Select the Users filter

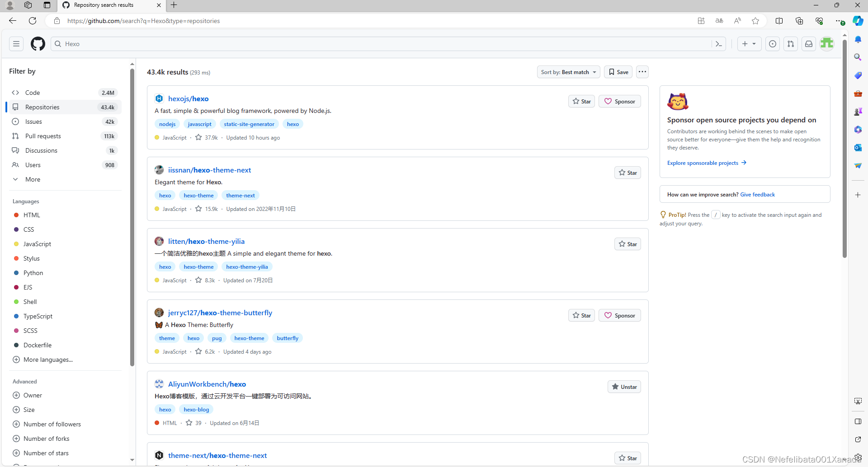(x=65, y=165)
